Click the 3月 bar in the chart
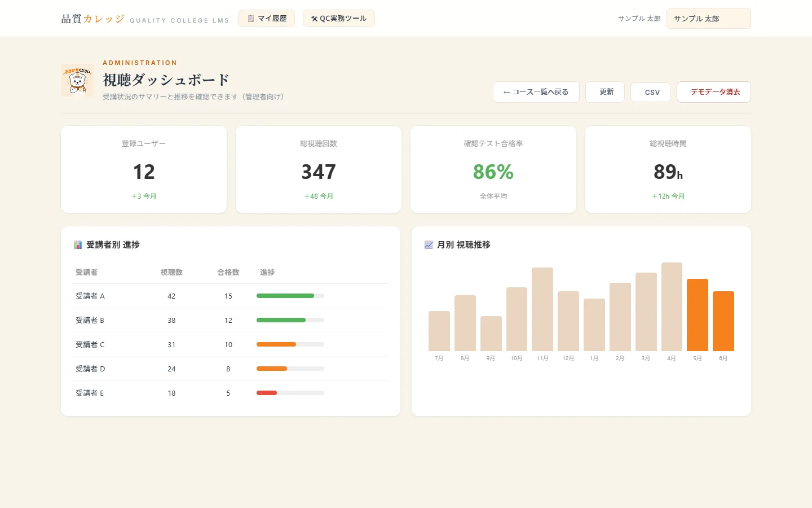The image size is (812, 508). coord(646,312)
